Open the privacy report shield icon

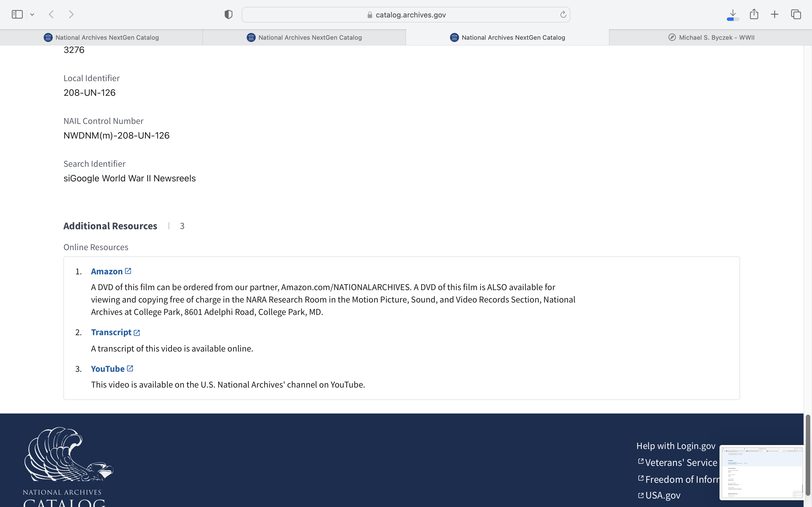(x=228, y=14)
